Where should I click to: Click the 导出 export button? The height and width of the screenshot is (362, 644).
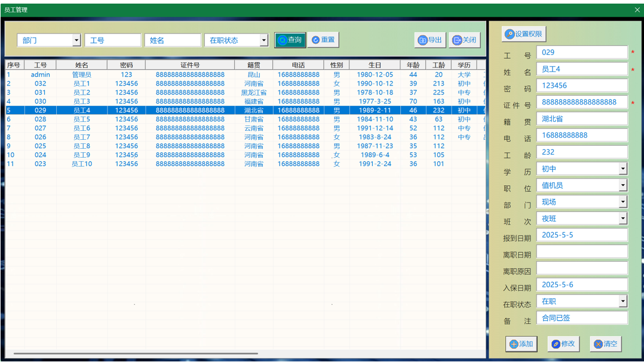coord(430,40)
